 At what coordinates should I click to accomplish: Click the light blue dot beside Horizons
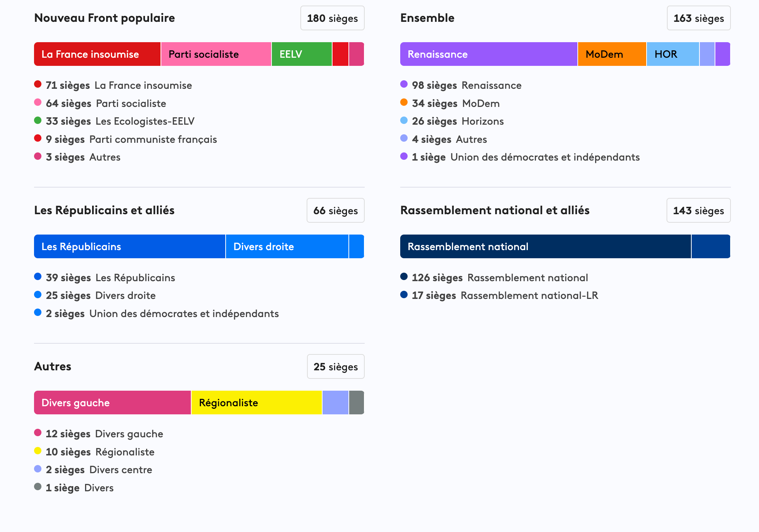point(404,120)
